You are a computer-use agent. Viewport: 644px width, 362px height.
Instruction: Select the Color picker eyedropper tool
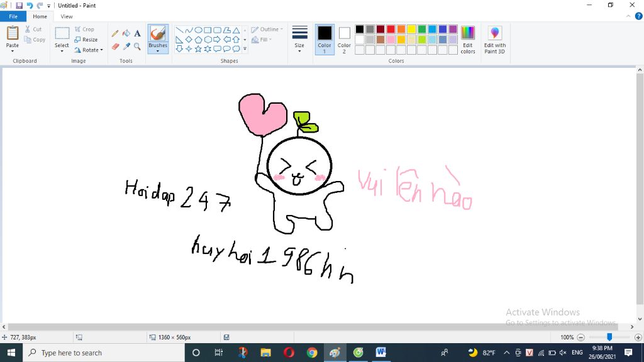tap(126, 47)
